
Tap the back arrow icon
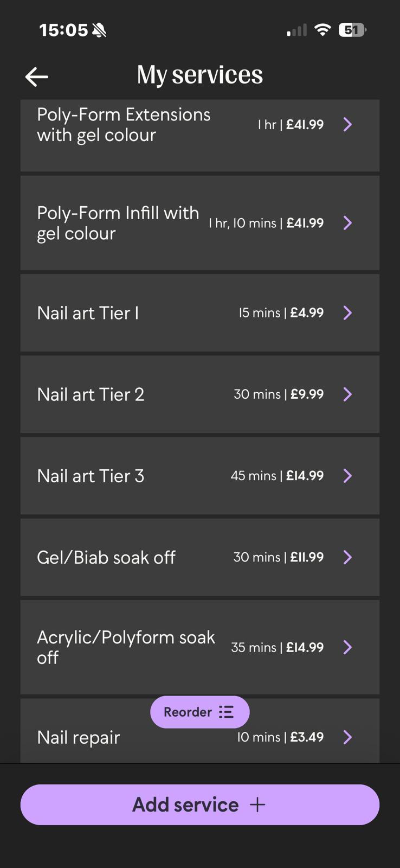point(37,77)
